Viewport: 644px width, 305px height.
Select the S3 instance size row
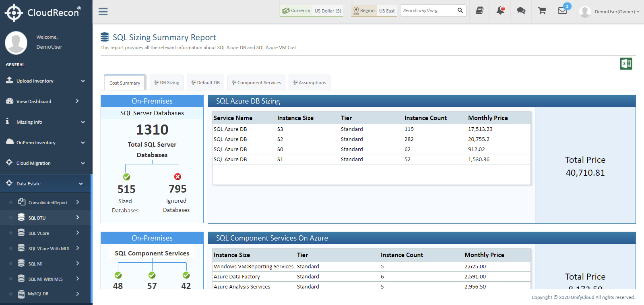(x=372, y=129)
